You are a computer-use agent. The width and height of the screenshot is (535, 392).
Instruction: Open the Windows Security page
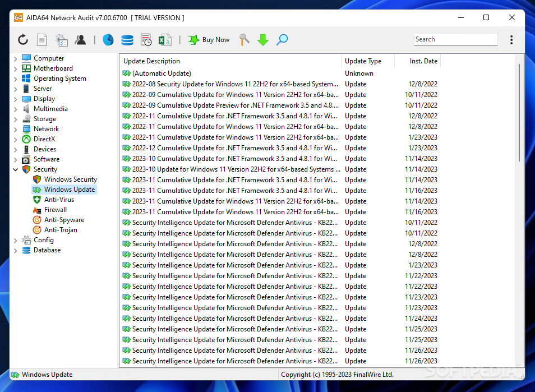(71, 179)
